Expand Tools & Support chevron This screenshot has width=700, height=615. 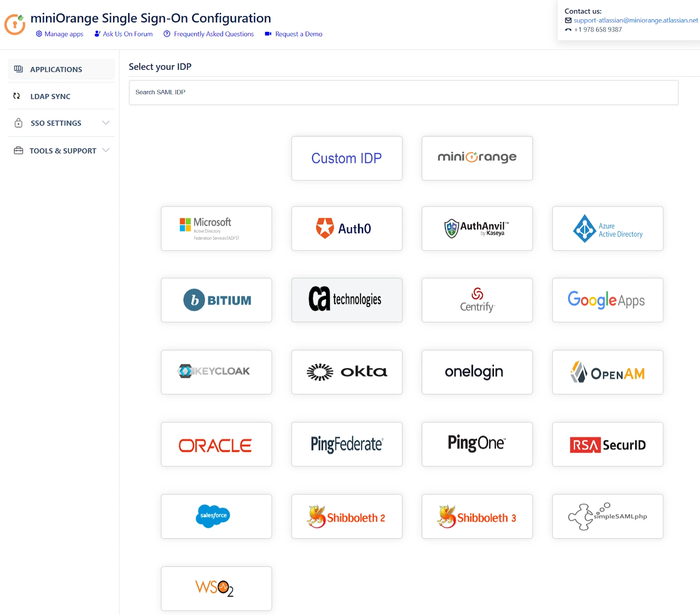(106, 150)
